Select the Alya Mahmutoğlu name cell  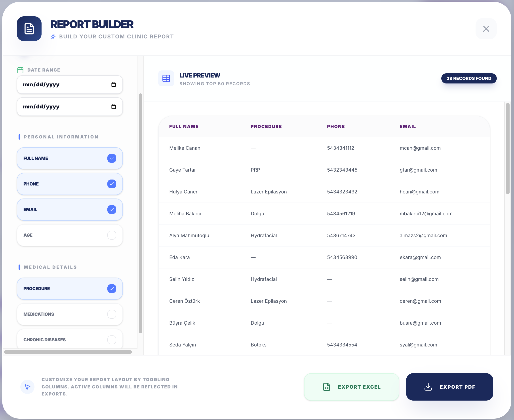click(x=189, y=235)
